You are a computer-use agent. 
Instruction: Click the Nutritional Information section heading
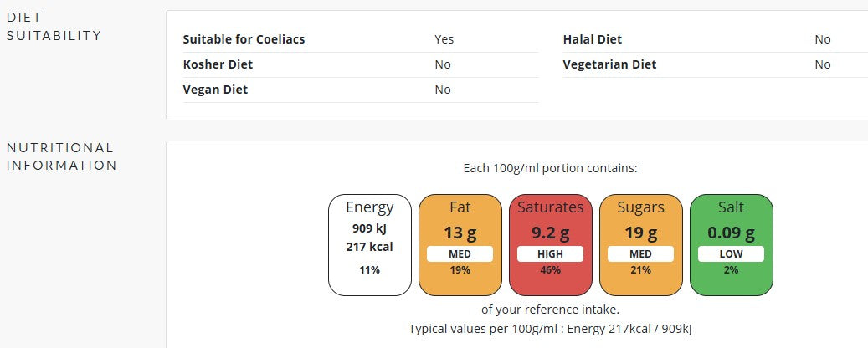(61, 156)
